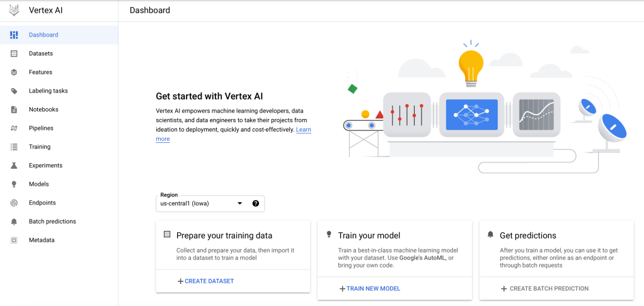Click the Labeling tasks tag icon
This screenshot has width=644, height=306.
click(14, 91)
